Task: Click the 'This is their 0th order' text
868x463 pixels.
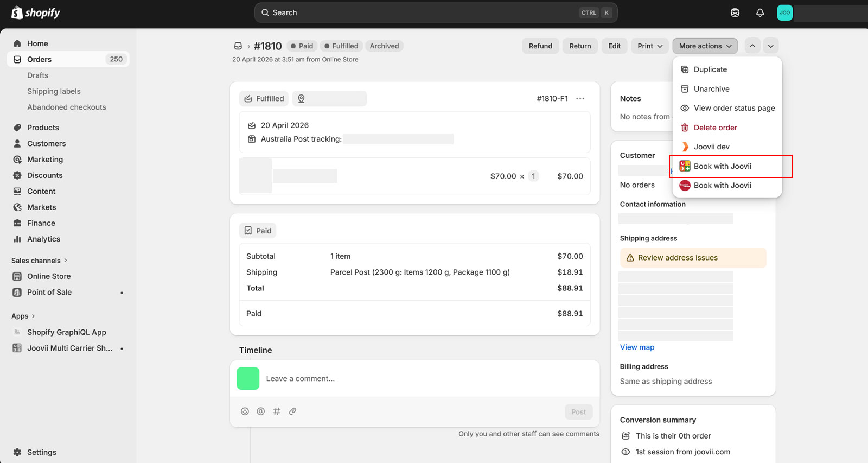Action: coord(673,436)
